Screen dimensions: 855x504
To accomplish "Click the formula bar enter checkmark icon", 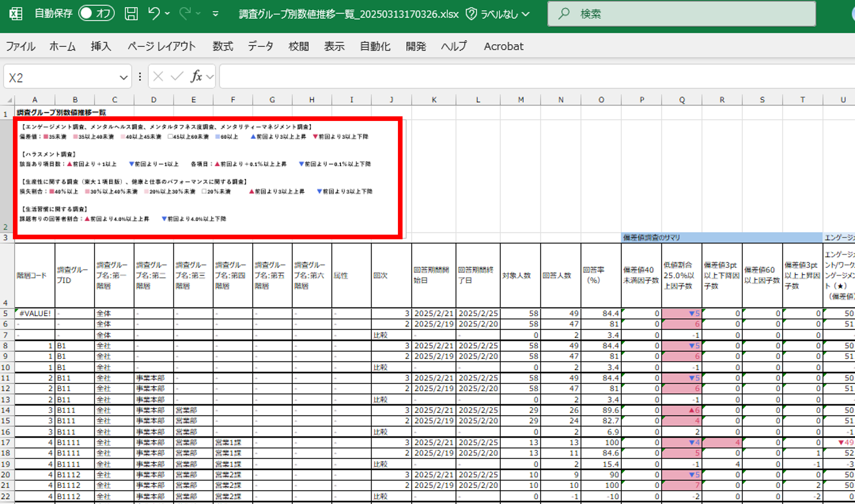I will pos(177,76).
